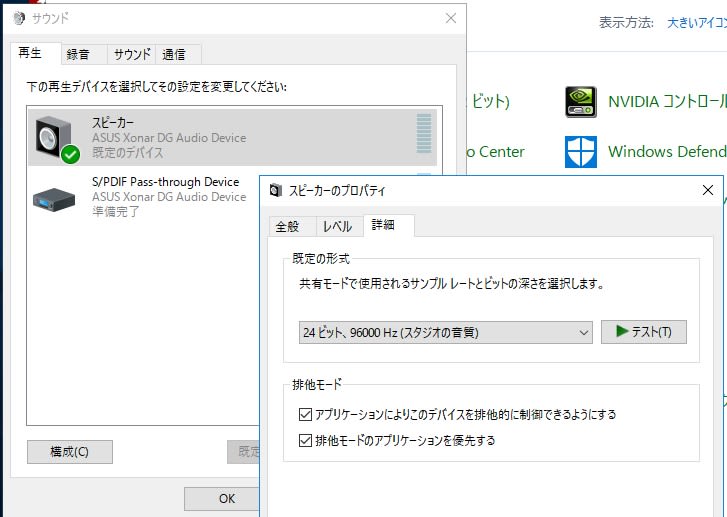Screen dimensions: 727x517
Task: Select the S/PDIF Pass-through Device row
Action: (144, 197)
